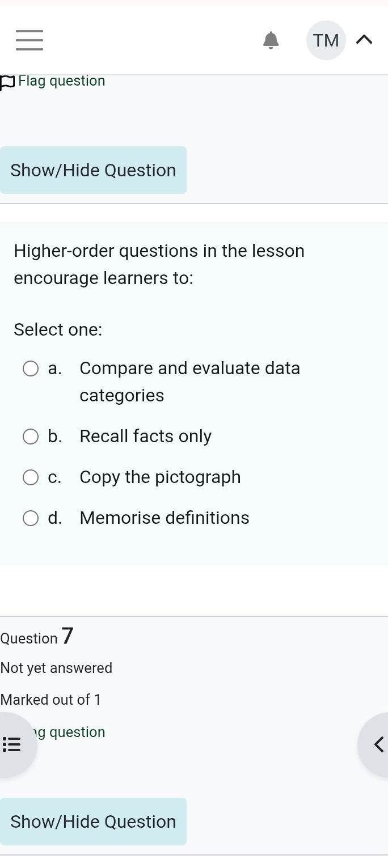Select answer c, Copy the pictograph

pos(31,477)
